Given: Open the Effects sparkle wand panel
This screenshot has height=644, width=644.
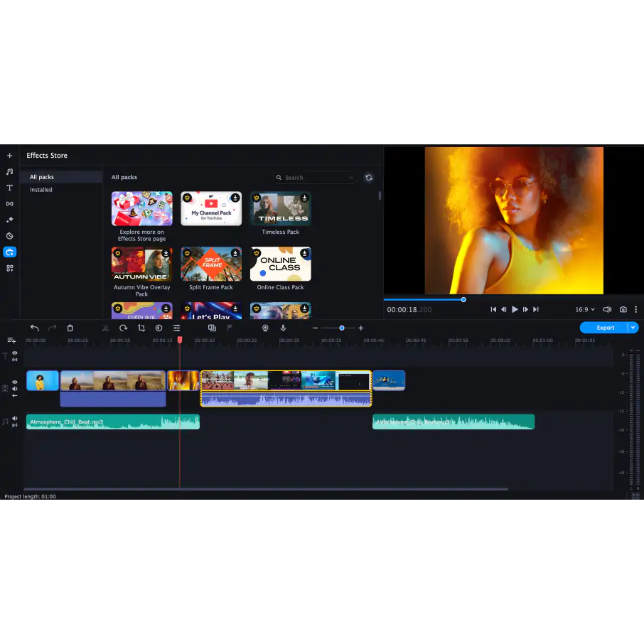Looking at the screenshot, I should [9, 220].
